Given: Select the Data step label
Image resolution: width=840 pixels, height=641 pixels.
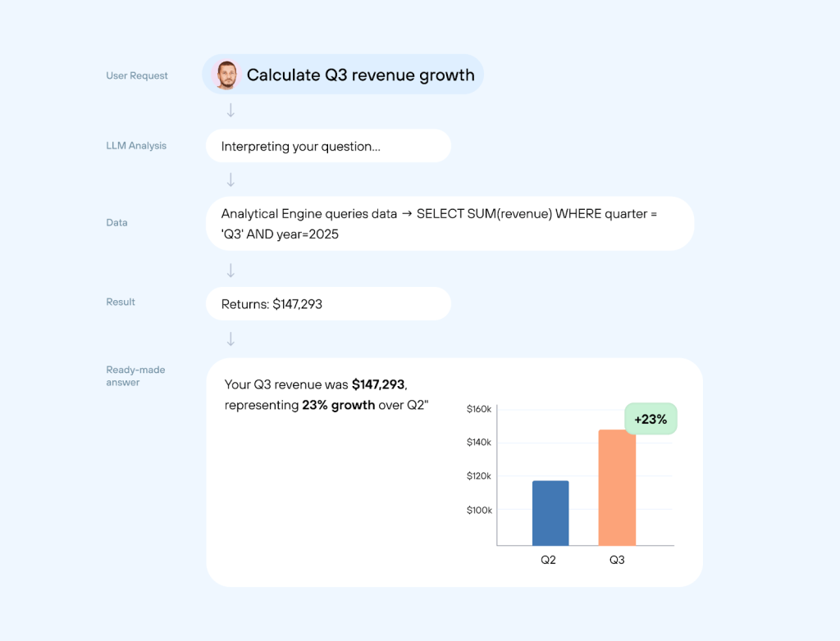Looking at the screenshot, I should coord(116,223).
